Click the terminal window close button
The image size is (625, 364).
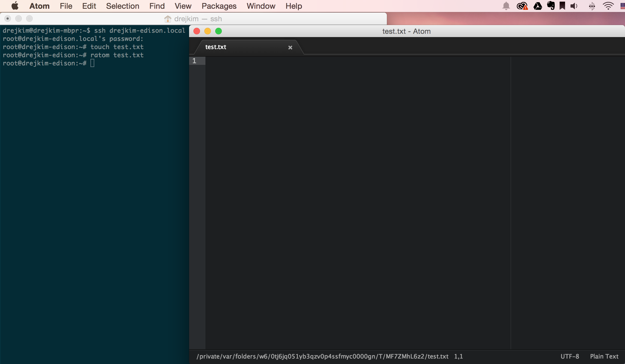tap(8, 19)
